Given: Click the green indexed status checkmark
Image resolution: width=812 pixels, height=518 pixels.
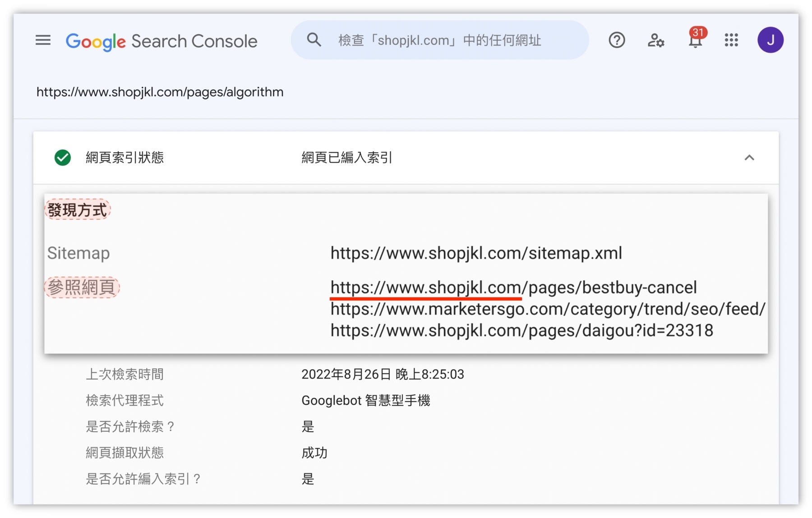Looking at the screenshot, I should tap(63, 157).
